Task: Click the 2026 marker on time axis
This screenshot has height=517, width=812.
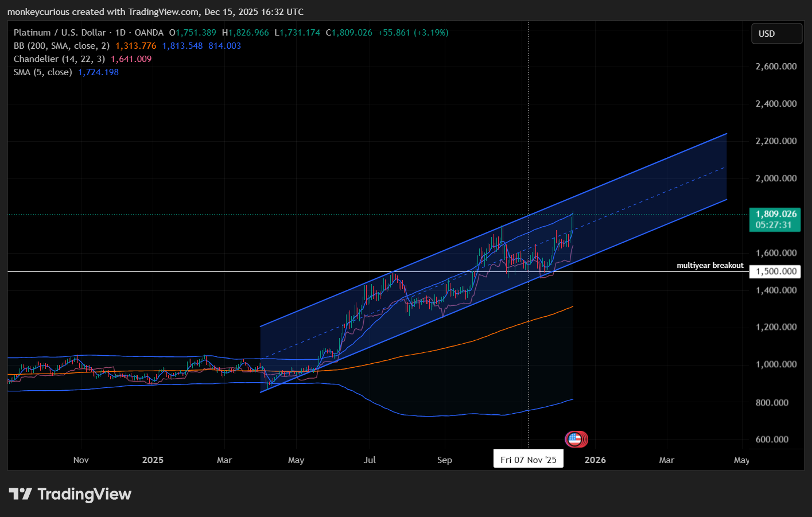Action: (595, 460)
